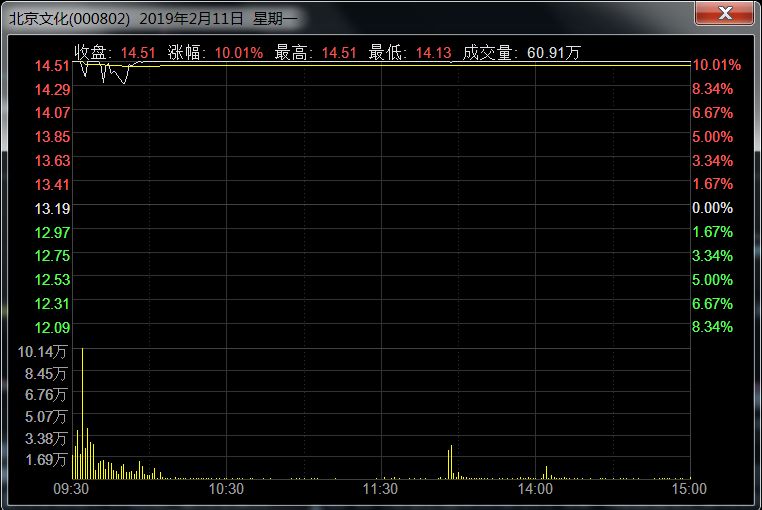This screenshot has width=762, height=510.
Task: Click the 8.34% green label on right axis
Action: tap(712, 327)
